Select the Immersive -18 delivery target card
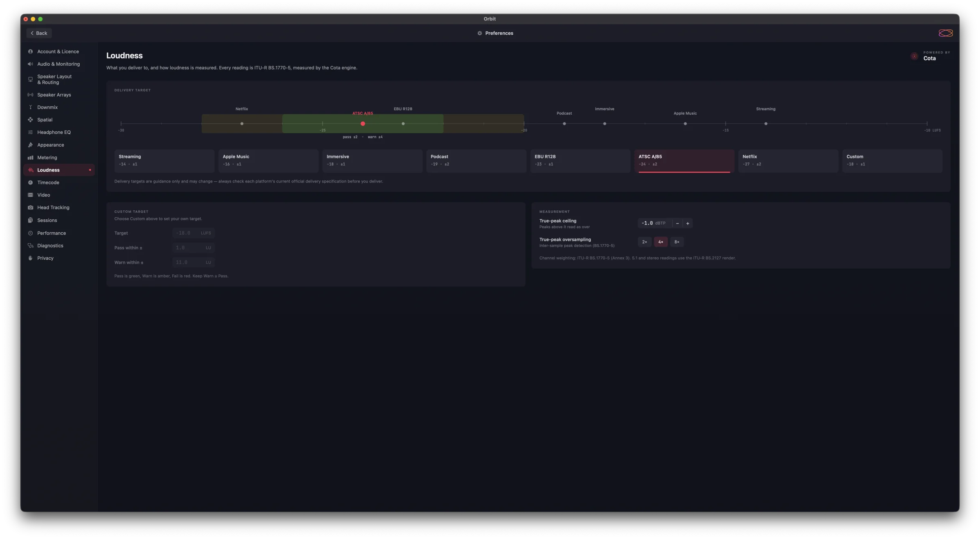 372,161
